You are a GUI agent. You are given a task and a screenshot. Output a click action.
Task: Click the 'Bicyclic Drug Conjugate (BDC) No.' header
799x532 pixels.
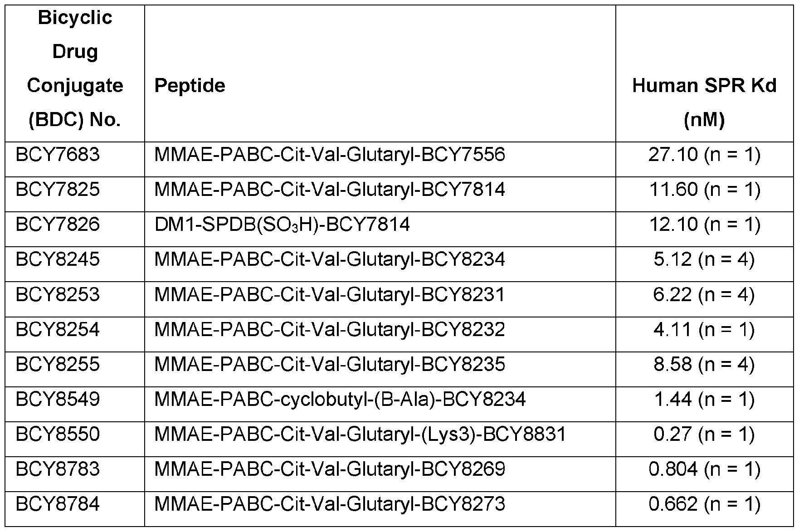click(75, 68)
